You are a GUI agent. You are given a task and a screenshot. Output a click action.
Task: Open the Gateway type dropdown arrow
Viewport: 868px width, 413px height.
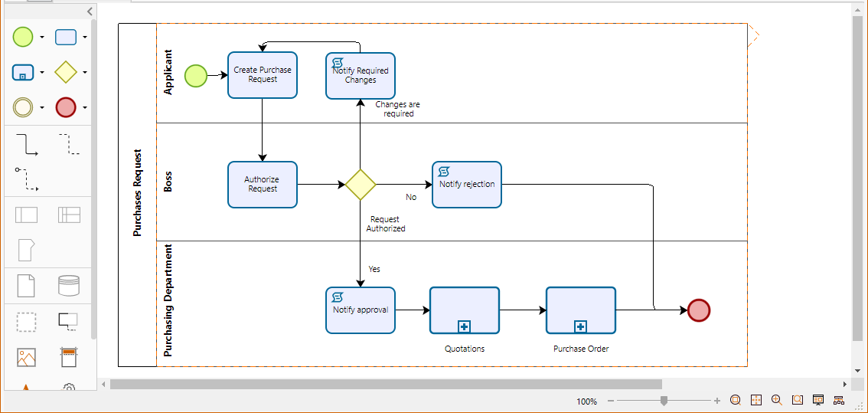click(x=85, y=73)
